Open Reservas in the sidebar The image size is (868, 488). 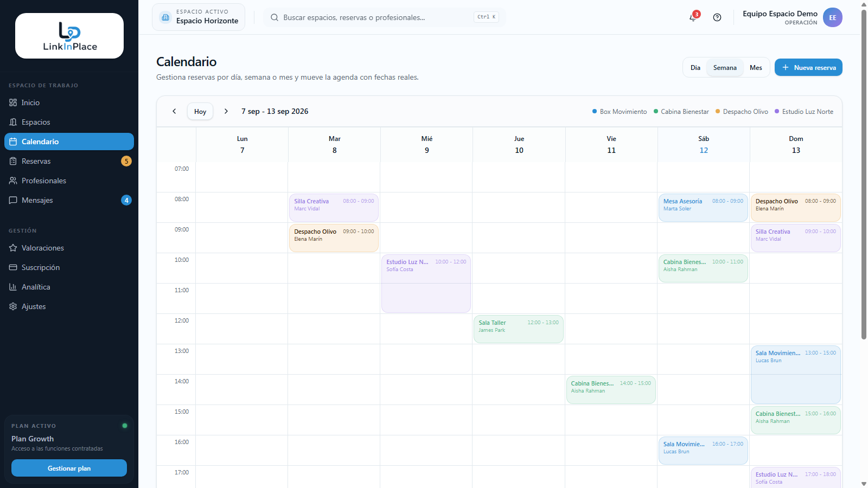point(69,161)
